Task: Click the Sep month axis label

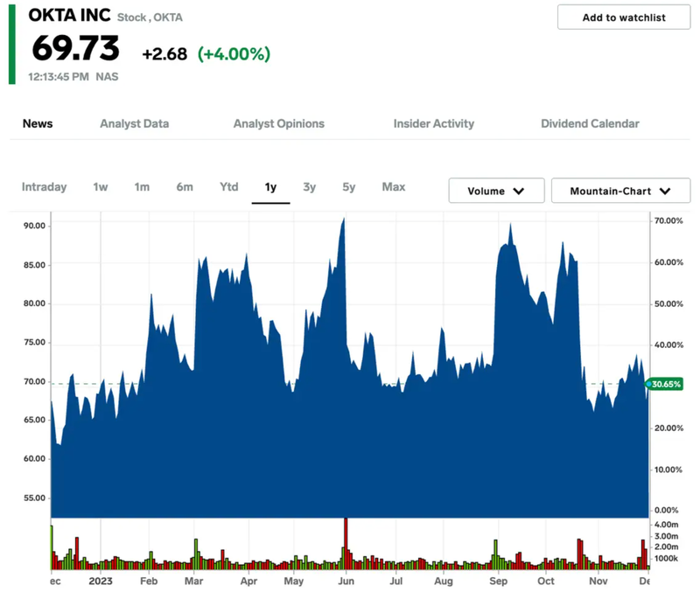Action: click(498, 581)
